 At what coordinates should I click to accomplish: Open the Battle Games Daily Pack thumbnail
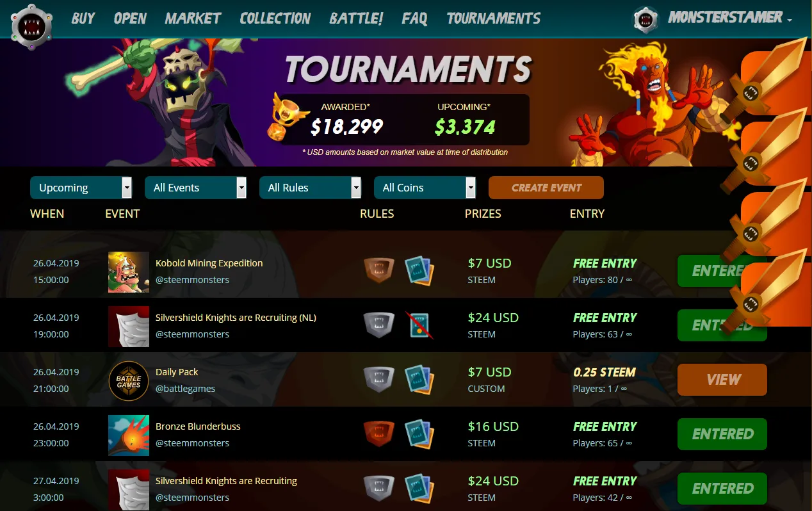pos(129,381)
